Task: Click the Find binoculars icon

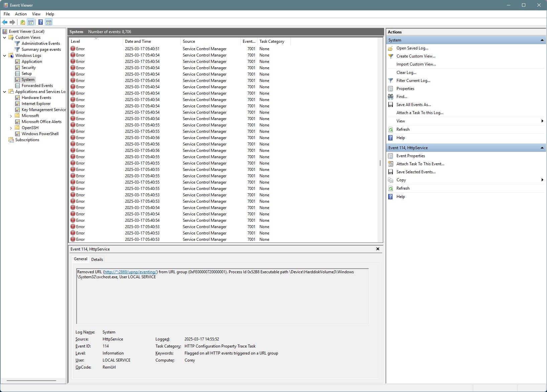Action: [391, 97]
